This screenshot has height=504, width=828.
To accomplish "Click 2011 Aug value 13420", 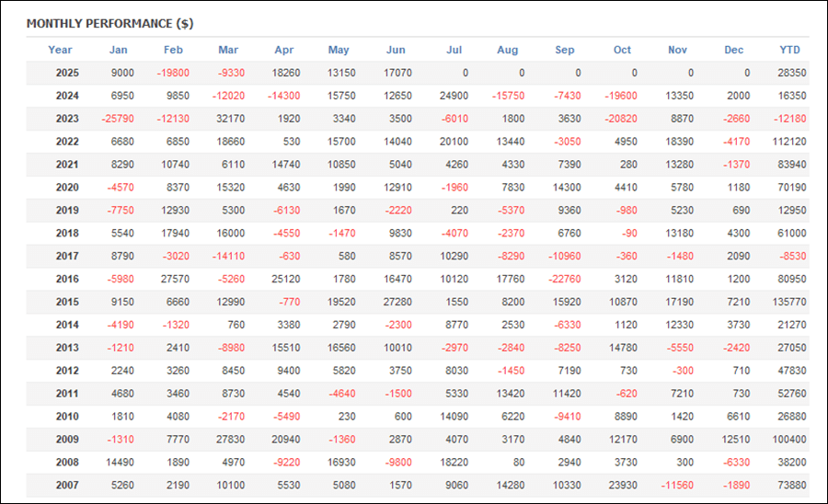I will (510, 393).
